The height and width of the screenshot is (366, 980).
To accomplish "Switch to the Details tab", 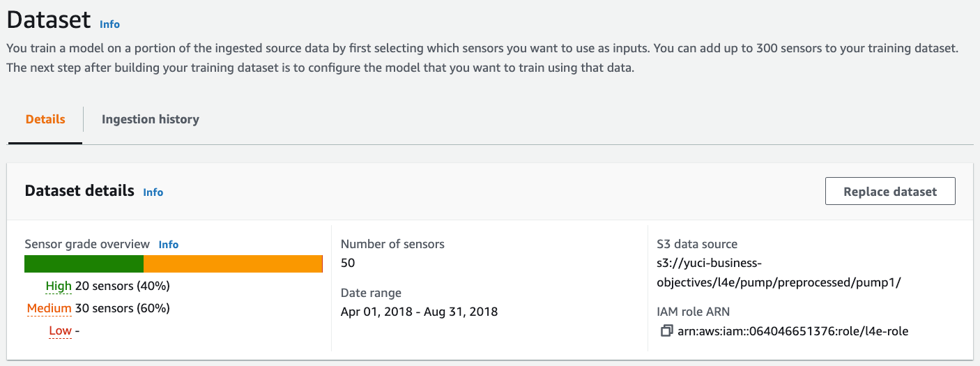I will (x=45, y=119).
